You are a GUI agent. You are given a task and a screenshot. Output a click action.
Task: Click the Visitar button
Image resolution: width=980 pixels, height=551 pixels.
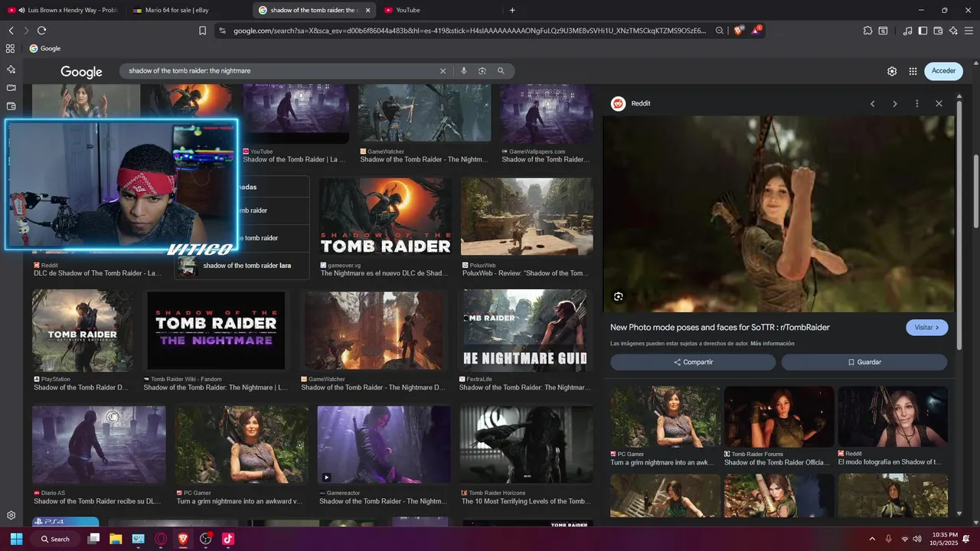coord(927,328)
